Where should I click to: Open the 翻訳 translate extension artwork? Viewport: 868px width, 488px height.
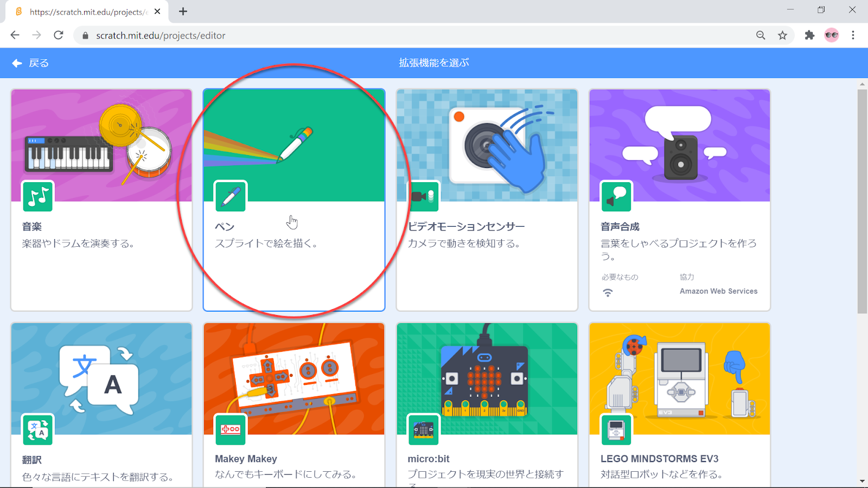(101, 379)
